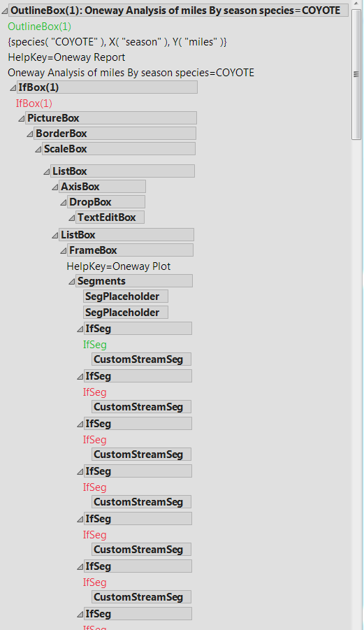Click the species("COYOTE") script text line

[x=117, y=42]
